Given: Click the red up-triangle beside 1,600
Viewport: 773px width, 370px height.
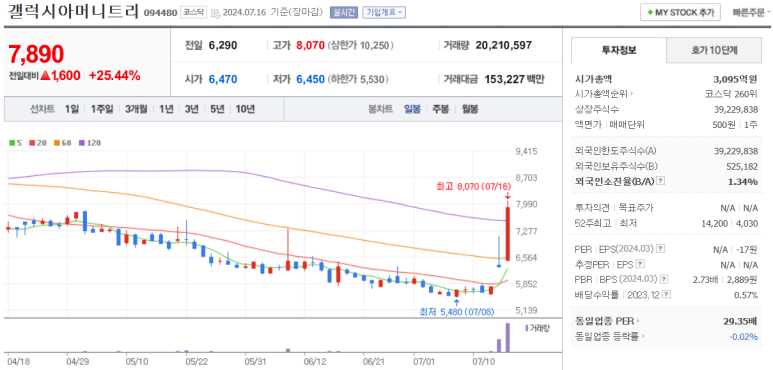Looking at the screenshot, I should (45, 76).
